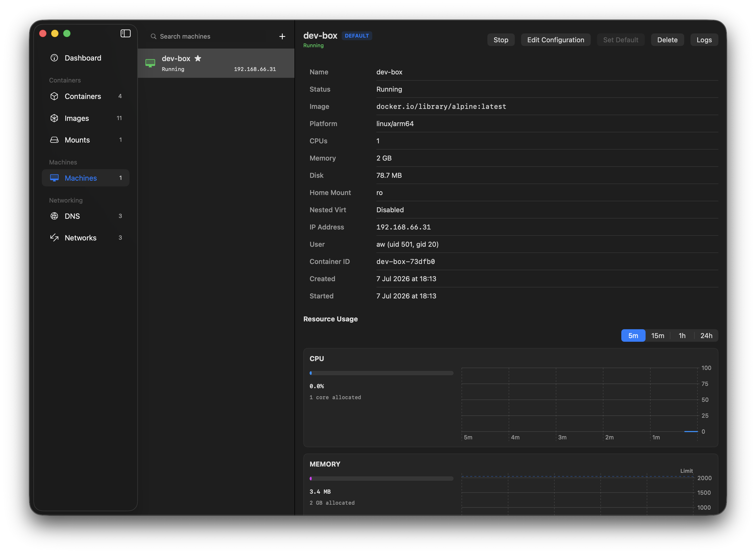This screenshot has width=756, height=554.
Task: Click the IP Address value 192.168.66.31 in details
Action: (x=403, y=227)
